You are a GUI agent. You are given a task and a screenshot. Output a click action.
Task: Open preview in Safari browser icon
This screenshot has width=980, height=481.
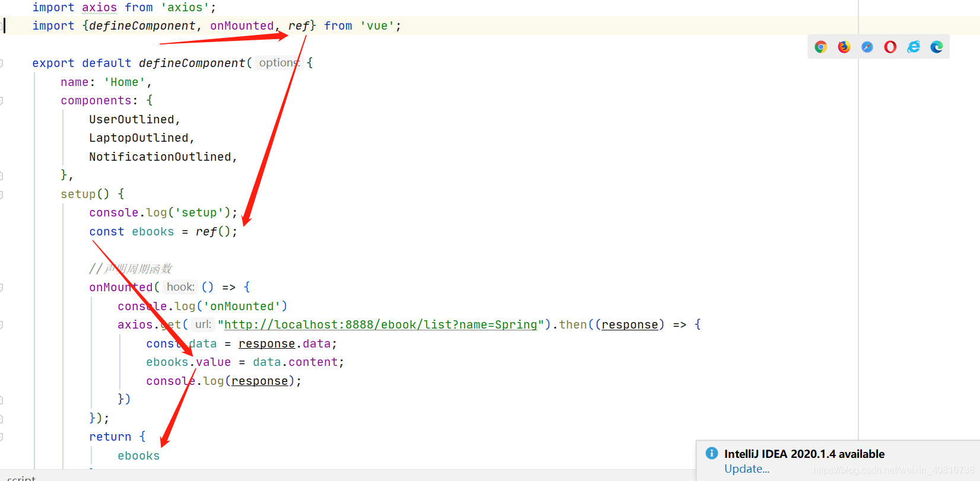pyautogui.click(x=867, y=47)
